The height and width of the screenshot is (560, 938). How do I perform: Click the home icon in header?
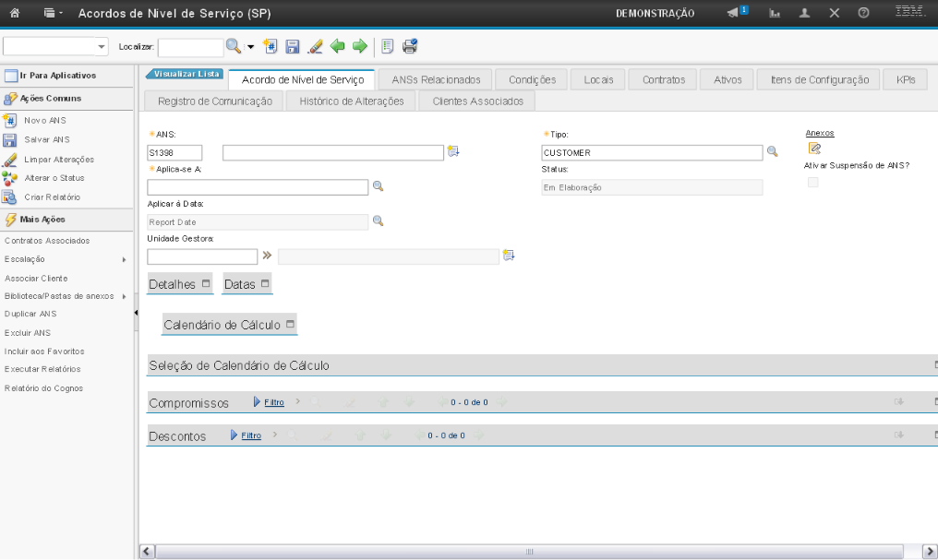coord(15,14)
